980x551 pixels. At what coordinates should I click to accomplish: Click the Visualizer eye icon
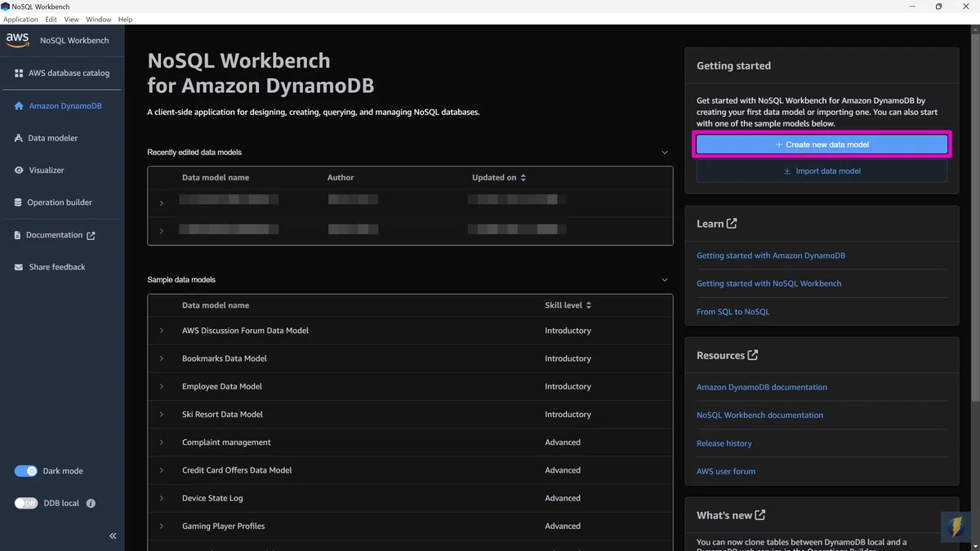click(x=19, y=171)
